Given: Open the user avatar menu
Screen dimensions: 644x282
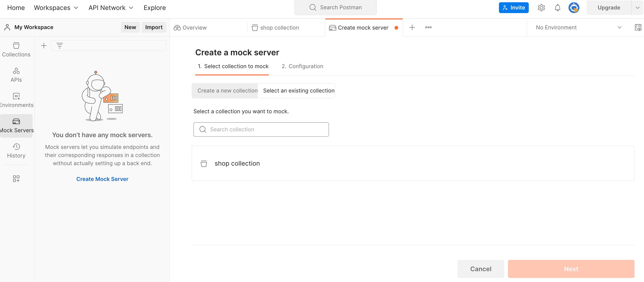Looking at the screenshot, I should pos(574,7).
